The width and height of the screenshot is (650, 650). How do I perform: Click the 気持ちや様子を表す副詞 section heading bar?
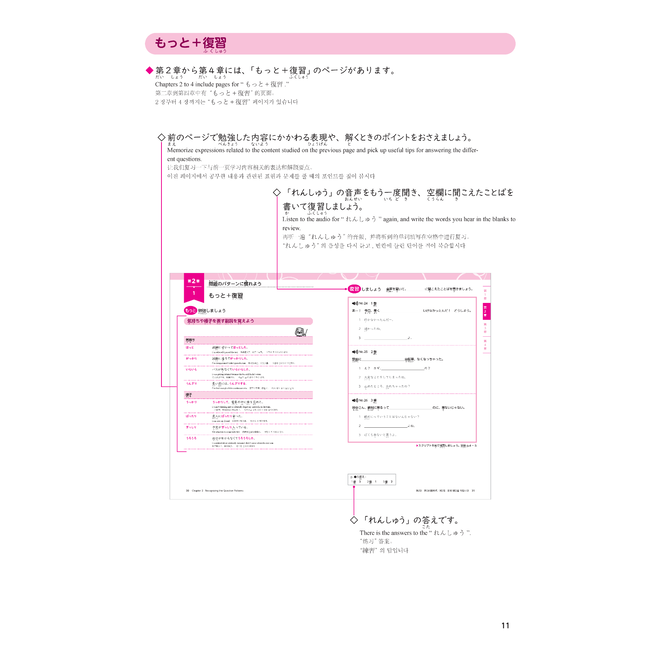pos(240,323)
